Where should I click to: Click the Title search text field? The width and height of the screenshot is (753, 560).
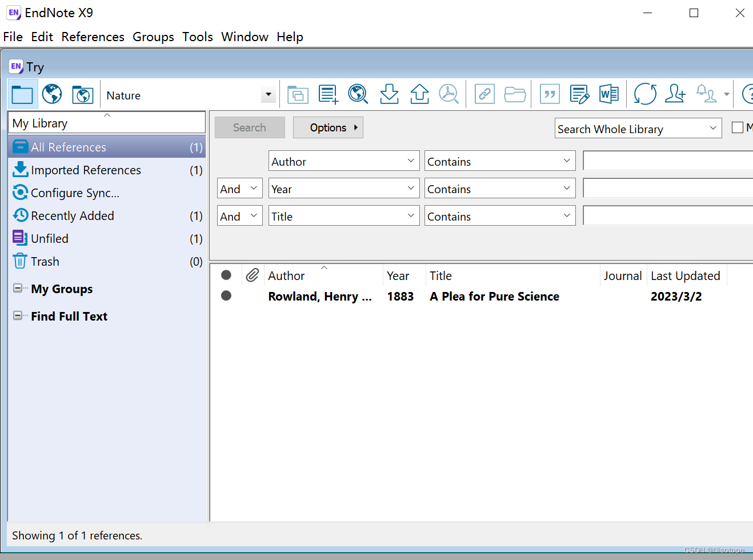point(667,215)
